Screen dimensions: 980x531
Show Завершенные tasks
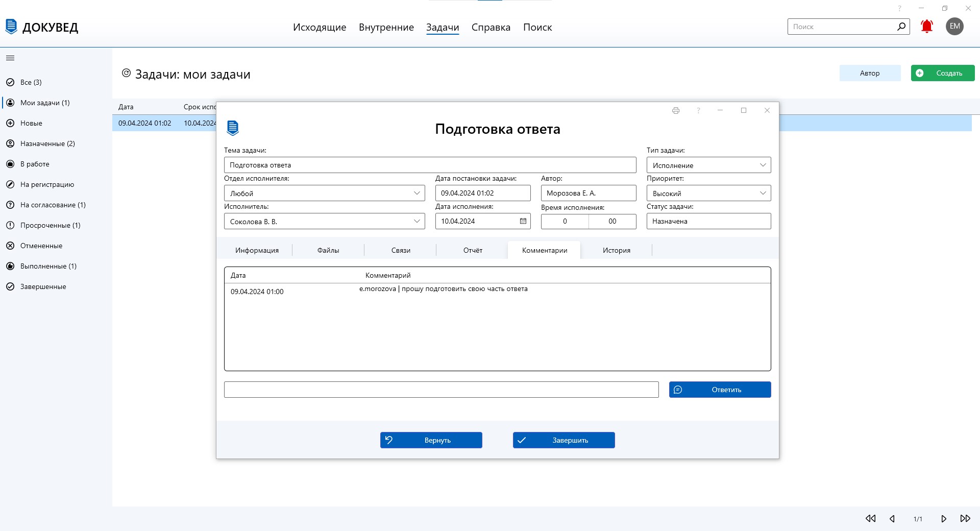(56, 286)
